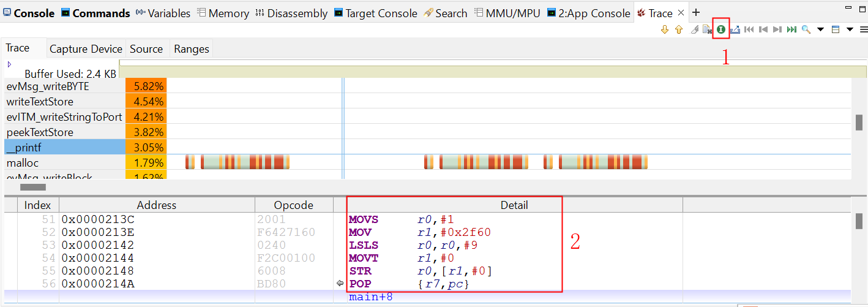This screenshot has width=868, height=307.
Task: Open dropdown arrow beside magnifier icon
Action: click(x=821, y=29)
